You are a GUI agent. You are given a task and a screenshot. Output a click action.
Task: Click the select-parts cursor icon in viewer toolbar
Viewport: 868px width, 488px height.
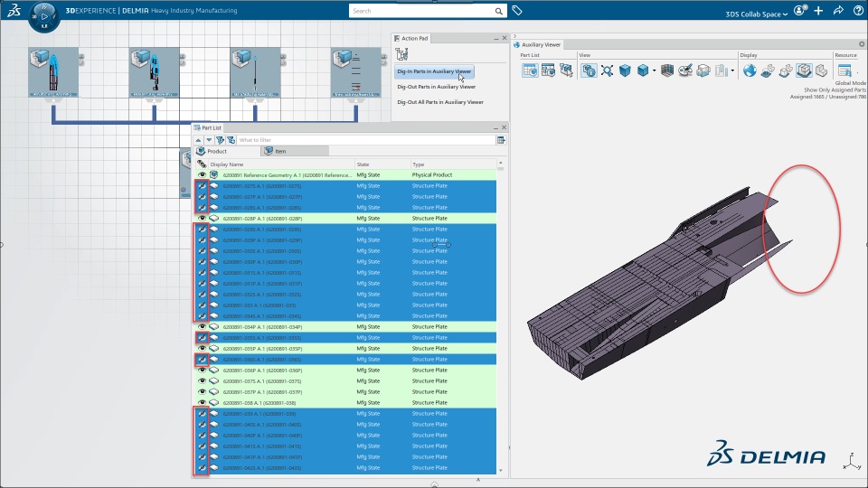(x=566, y=70)
